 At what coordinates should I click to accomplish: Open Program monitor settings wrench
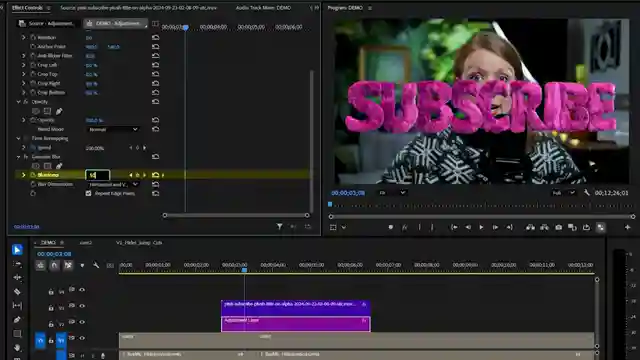(x=587, y=193)
